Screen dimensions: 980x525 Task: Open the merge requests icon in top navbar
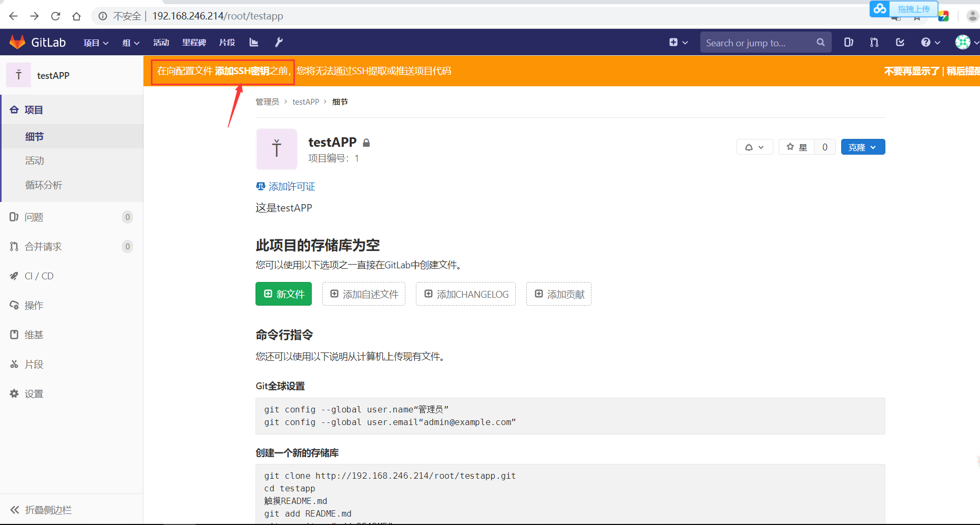click(873, 42)
